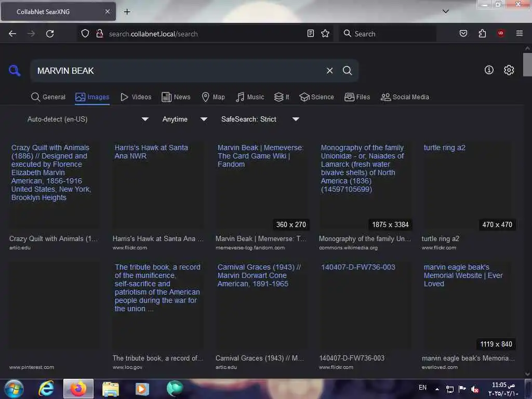The width and height of the screenshot is (532, 399).
Task: Click commons.wikimedia.org source text
Action: point(348,248)
